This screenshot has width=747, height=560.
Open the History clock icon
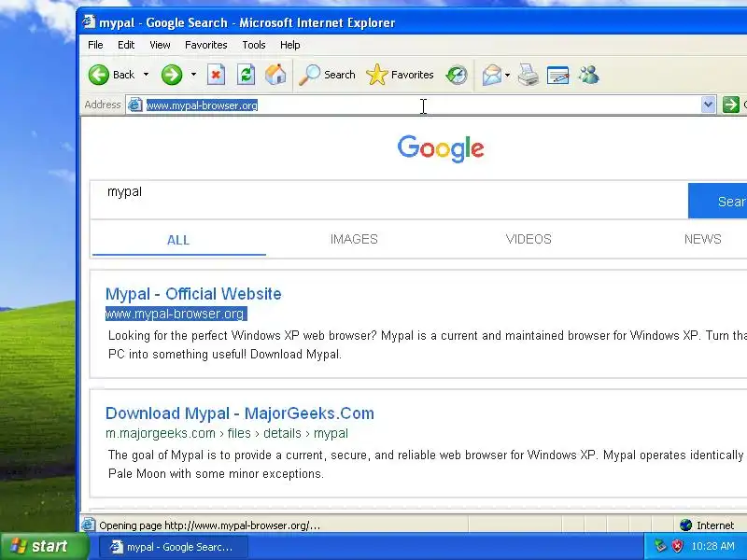coord(457,75)
